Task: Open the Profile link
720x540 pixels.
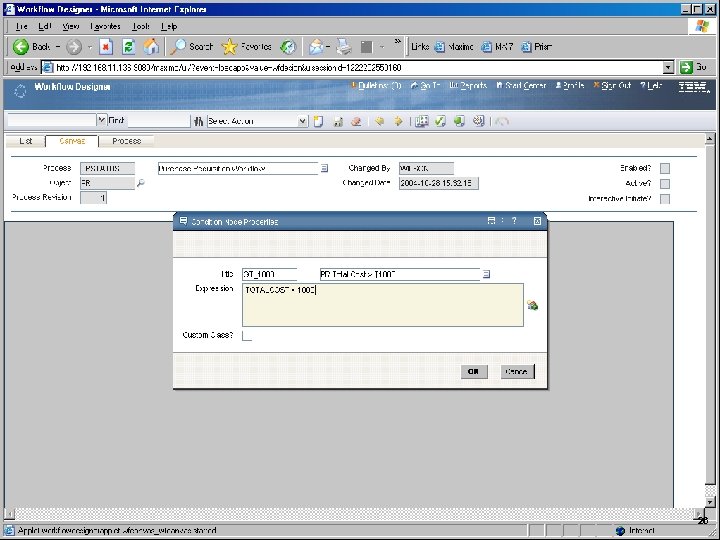Action: [x=570, y=85]
